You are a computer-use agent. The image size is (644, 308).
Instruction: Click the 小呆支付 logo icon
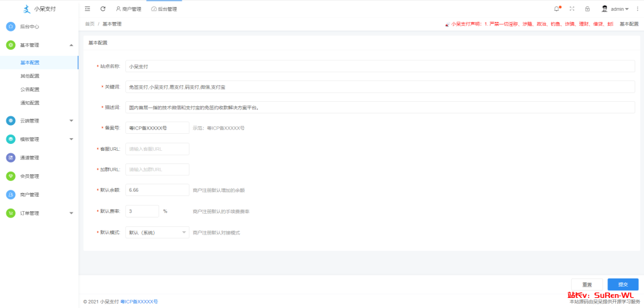point(26,9)
